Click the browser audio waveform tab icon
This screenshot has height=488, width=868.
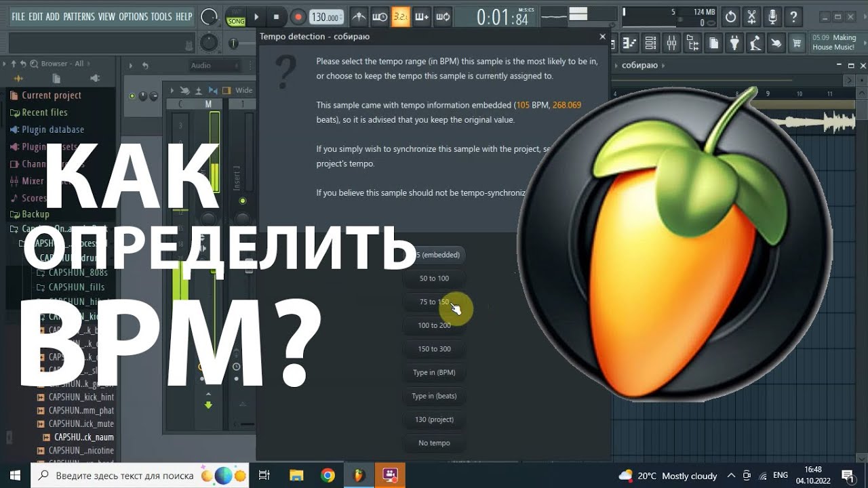click(x=18, y=79)
